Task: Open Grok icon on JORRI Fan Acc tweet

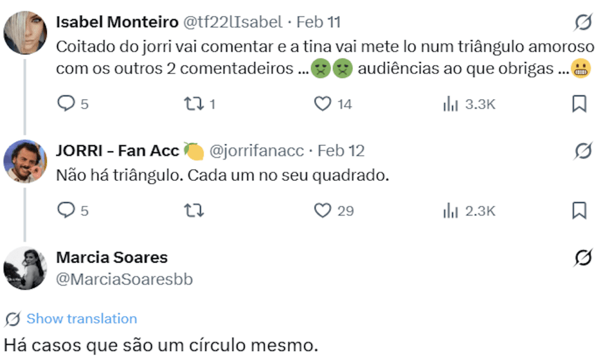Action: tap(582, 151)
